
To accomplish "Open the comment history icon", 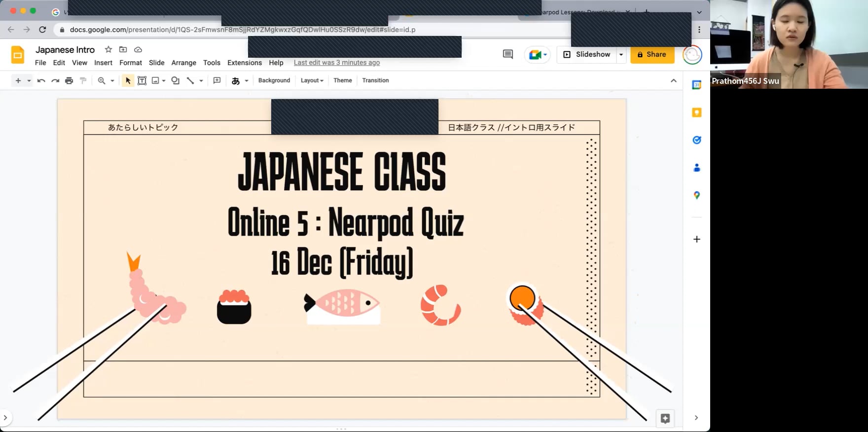I will (x=508, y=54).
